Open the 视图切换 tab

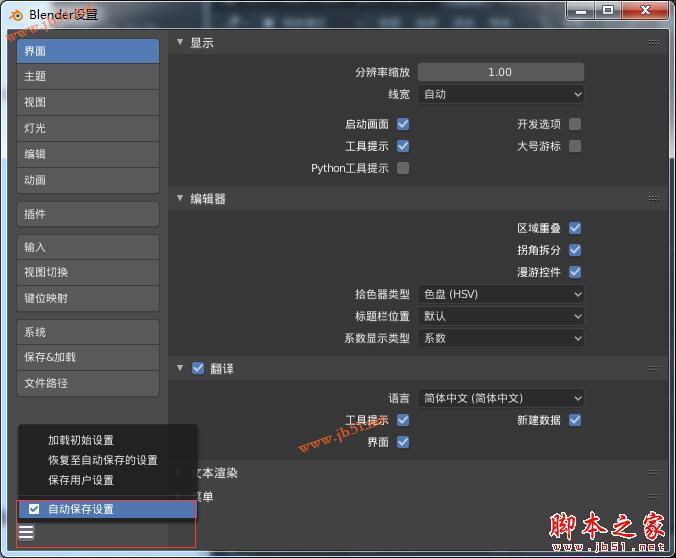[88, 272]
